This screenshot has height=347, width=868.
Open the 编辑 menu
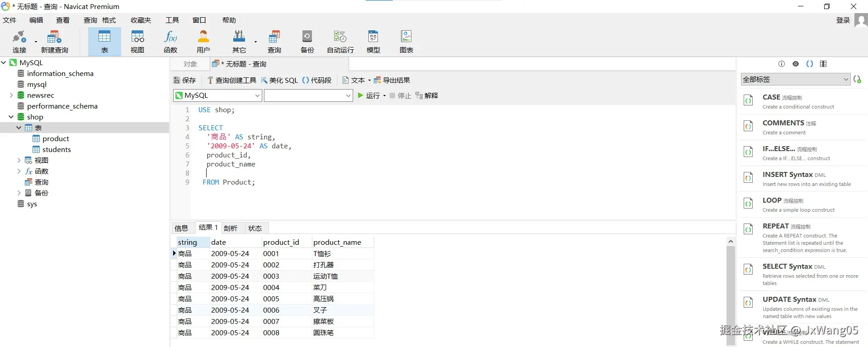tap(36, 20)
